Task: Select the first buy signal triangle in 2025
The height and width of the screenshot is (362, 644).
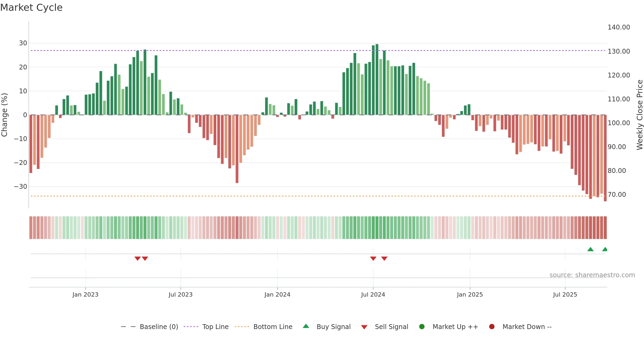Action: pos(590,249)
